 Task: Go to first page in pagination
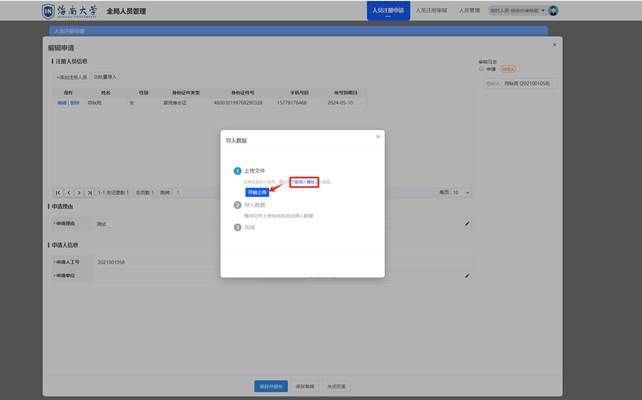coord(57,192)
